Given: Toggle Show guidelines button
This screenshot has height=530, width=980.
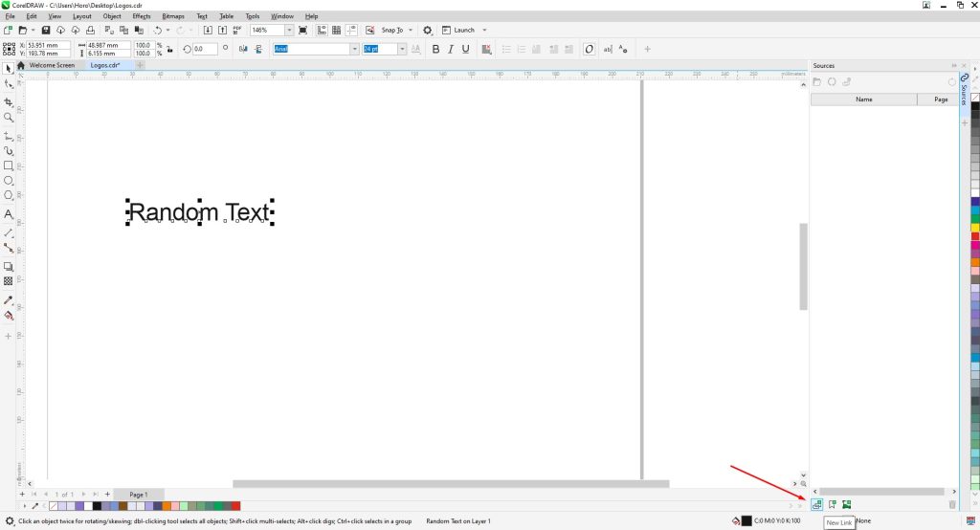Looking at the screenshot, I should [x=351, y=30].
